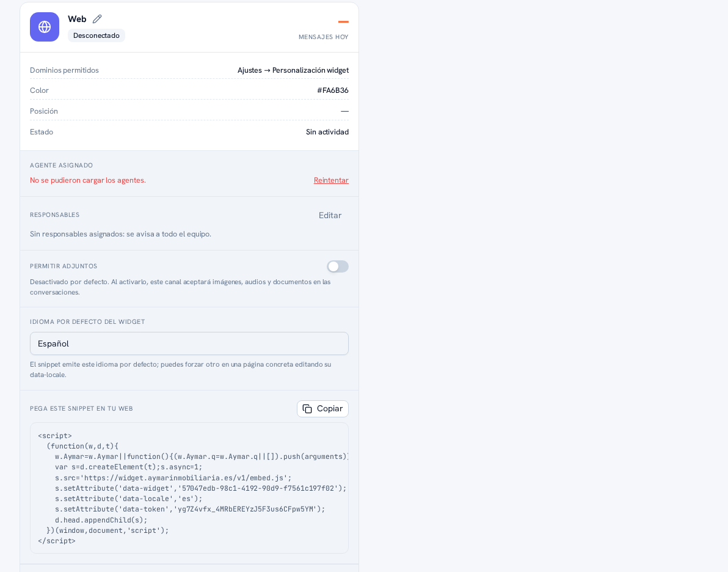Enable the Permitir adjuntos toggle
The image size is (728, 572).
coord(338,266)
